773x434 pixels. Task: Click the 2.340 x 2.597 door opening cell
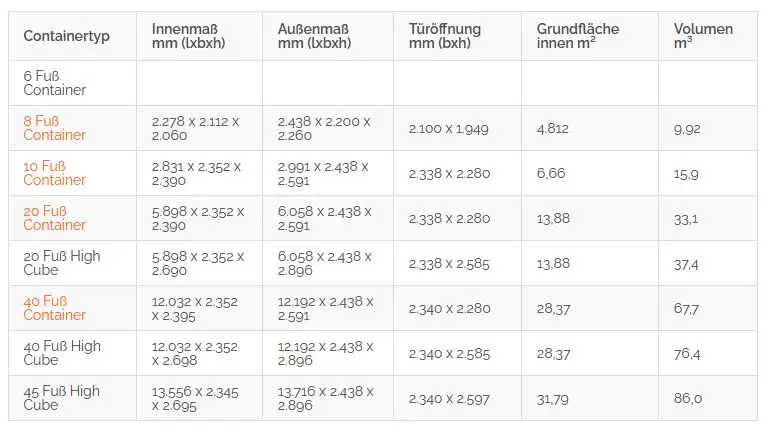click(449, 399)
